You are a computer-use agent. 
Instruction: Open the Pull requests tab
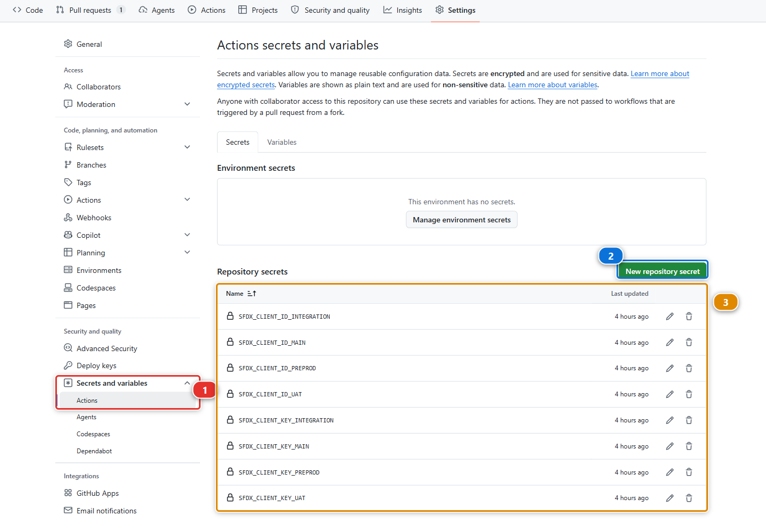coord(90,10)
